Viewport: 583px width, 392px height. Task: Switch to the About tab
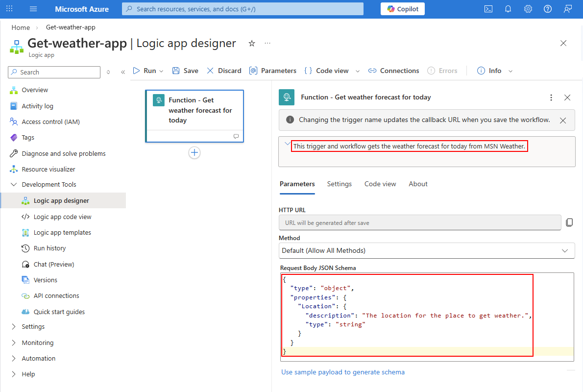click(418, 184)
